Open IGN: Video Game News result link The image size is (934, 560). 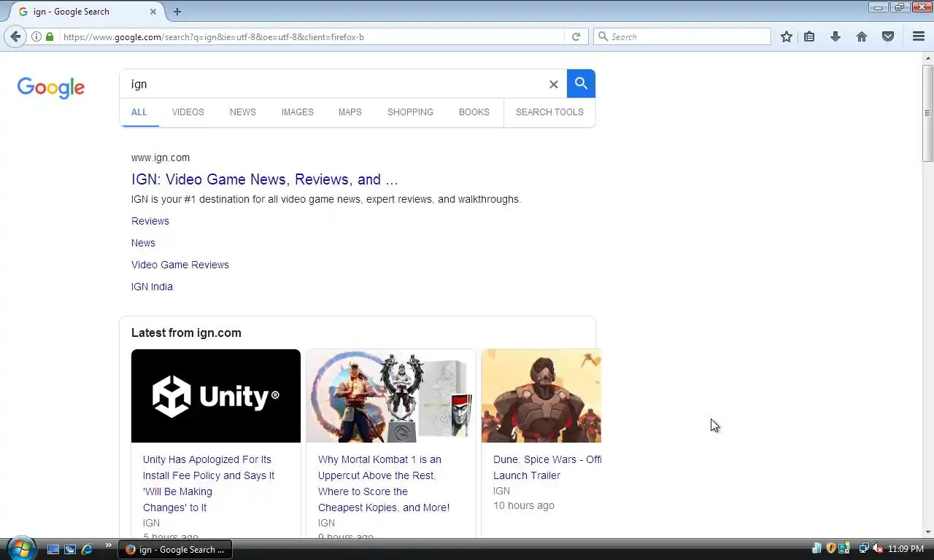(x=265, y=179)
